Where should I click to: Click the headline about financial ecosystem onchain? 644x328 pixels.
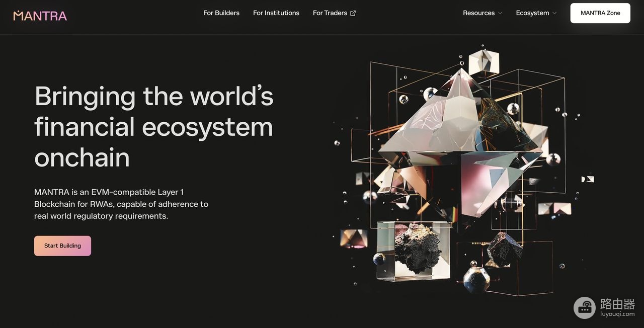pos(154,127)
